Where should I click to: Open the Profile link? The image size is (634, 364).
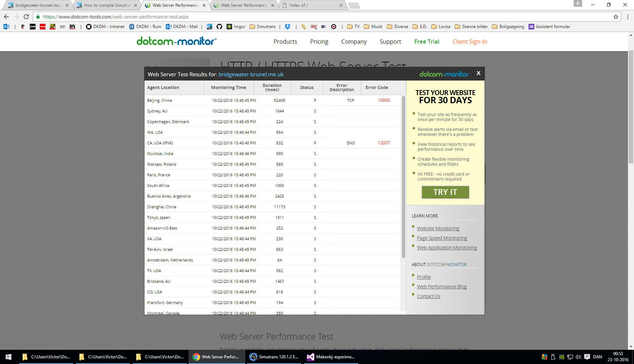(424, 277)
